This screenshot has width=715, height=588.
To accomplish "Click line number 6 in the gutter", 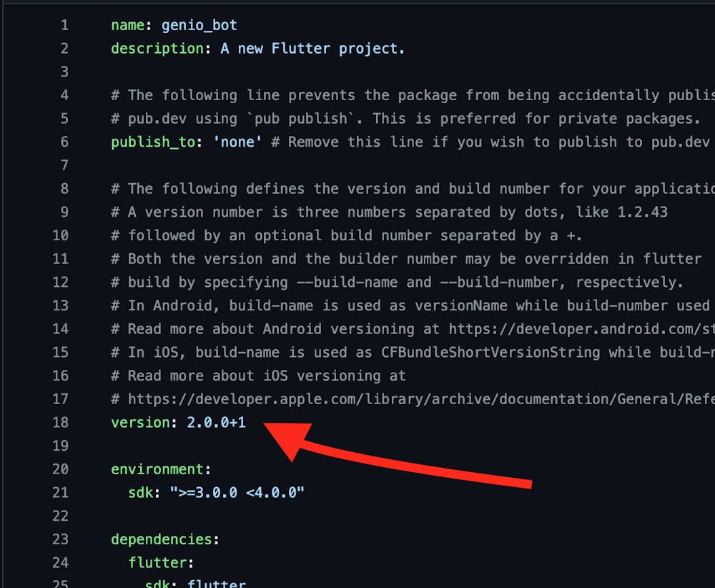I will 64,142.
